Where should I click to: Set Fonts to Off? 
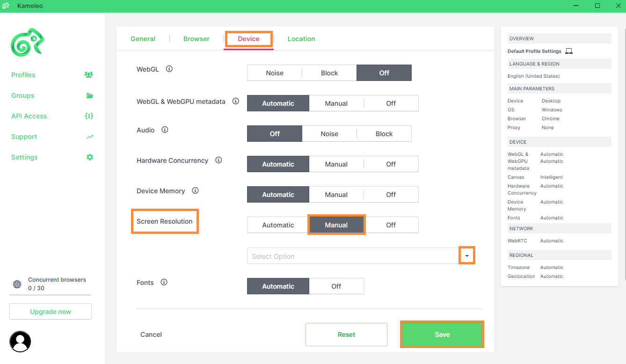tap(336, 286)
